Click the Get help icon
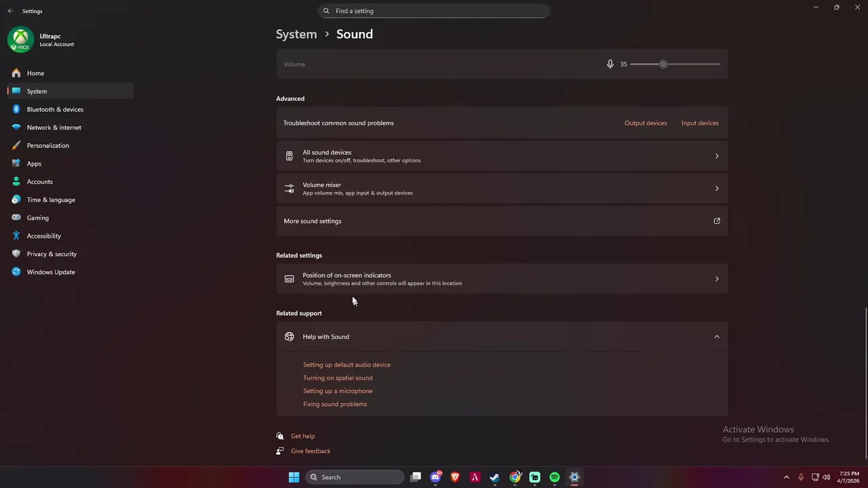The image size is (868, 488). [280, 436]
